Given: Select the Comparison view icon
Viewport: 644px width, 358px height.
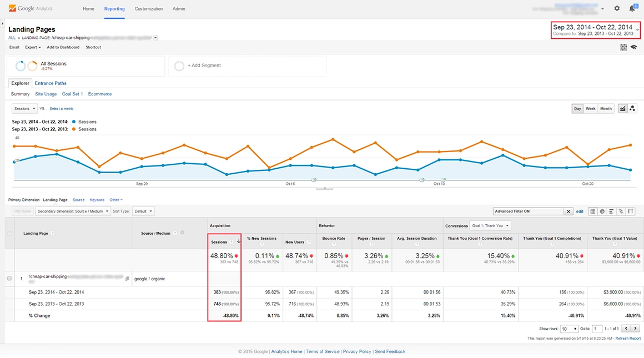Looking at the screenshot, I should [621, 211].
